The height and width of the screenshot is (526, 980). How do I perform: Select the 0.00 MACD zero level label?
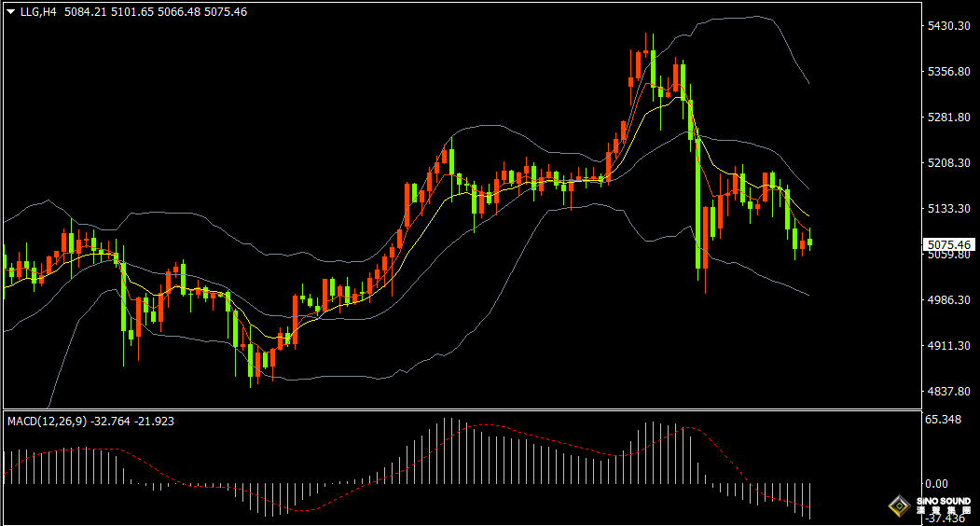click(x=935, y=484)
